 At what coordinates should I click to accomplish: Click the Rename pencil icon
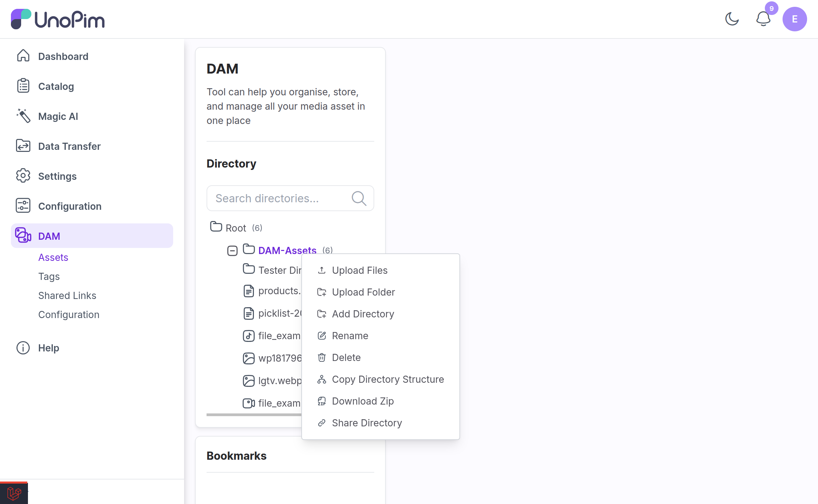tap(322, 336)
